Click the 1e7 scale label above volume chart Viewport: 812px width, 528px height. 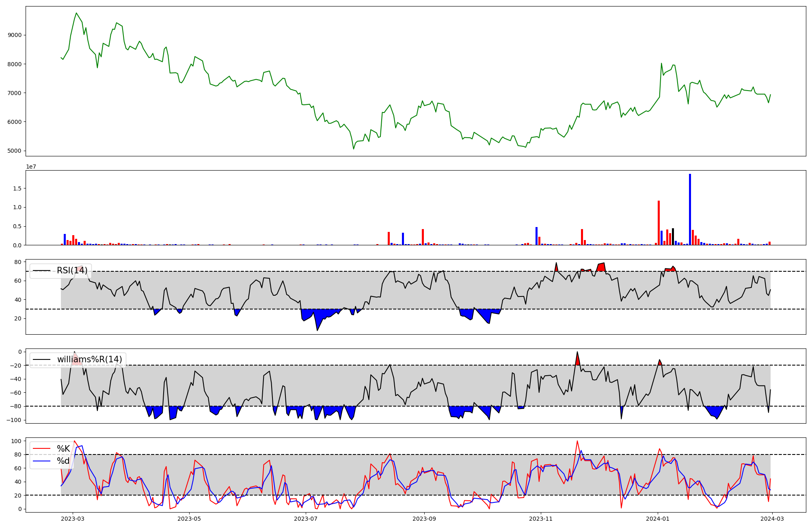[31, 167]
